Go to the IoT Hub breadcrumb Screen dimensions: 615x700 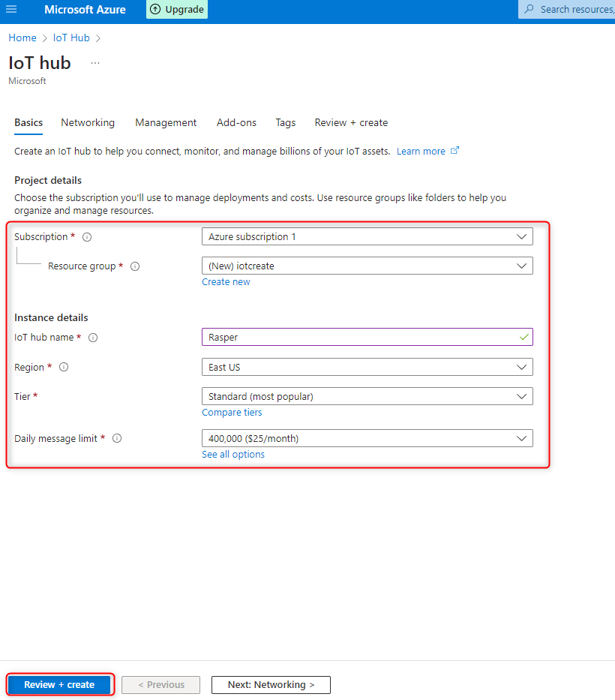click(x=71, y=38)
